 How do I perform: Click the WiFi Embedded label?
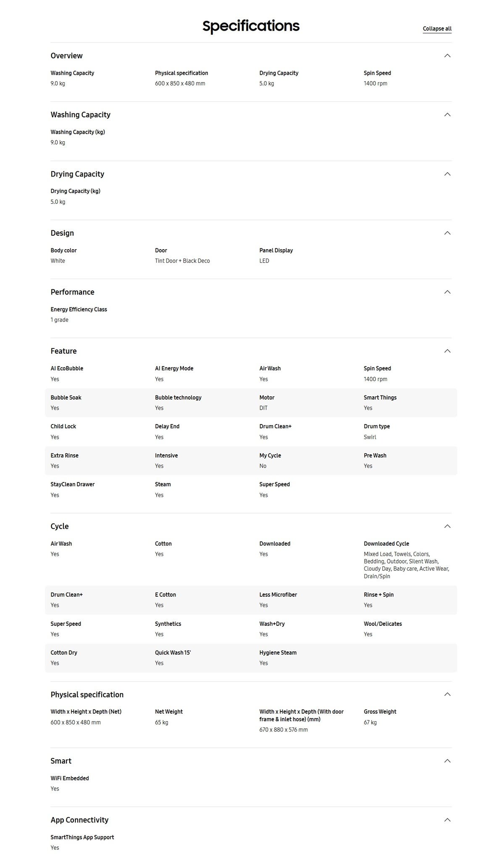tap(70, 778)
